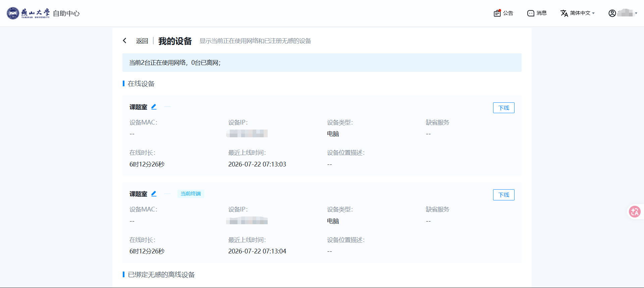
Task: Click the Yanshan University logo
Action: click(28, 13)
